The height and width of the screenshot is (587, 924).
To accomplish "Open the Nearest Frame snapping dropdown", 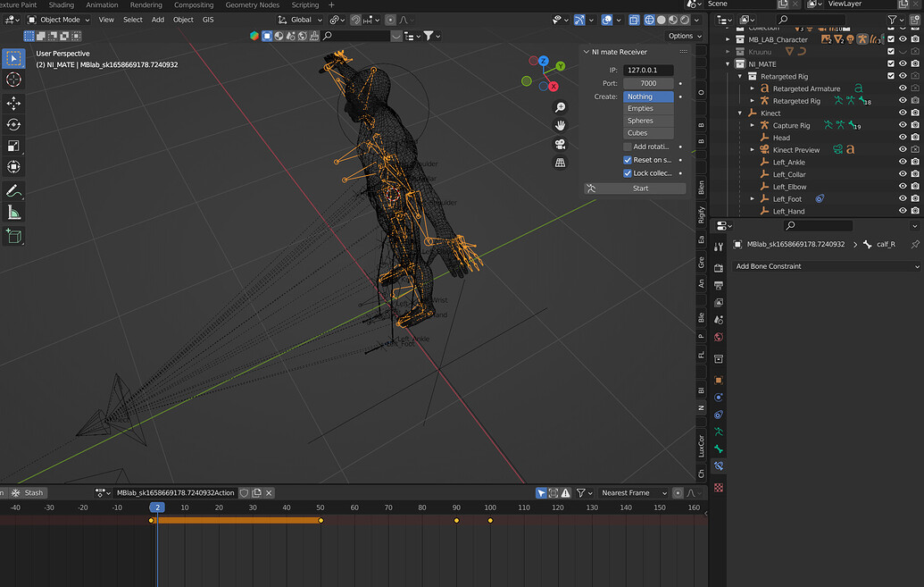I will [634, 492].
